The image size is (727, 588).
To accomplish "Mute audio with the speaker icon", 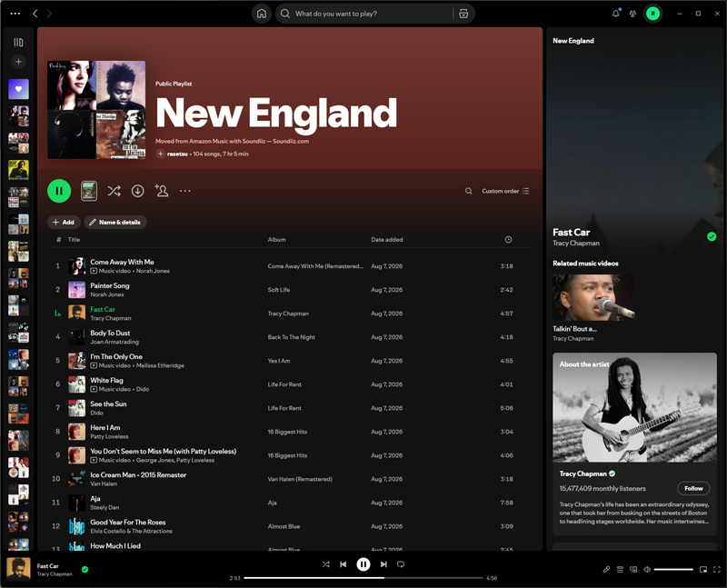I will tap(647, 570).
